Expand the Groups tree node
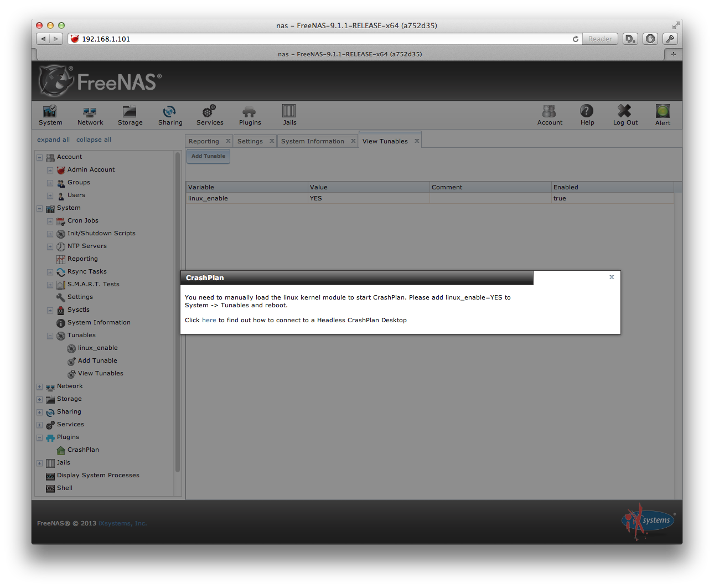Viewport: 714px width, 588px height. pyautogui.click(x=50, y=183)
